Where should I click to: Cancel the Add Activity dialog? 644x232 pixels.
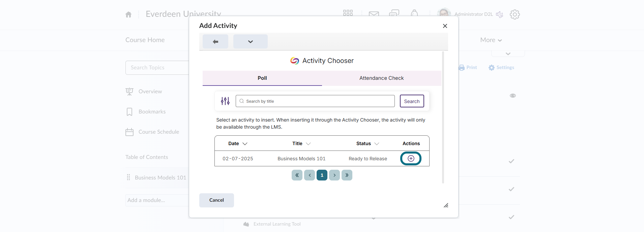click(x=216, y=200)
